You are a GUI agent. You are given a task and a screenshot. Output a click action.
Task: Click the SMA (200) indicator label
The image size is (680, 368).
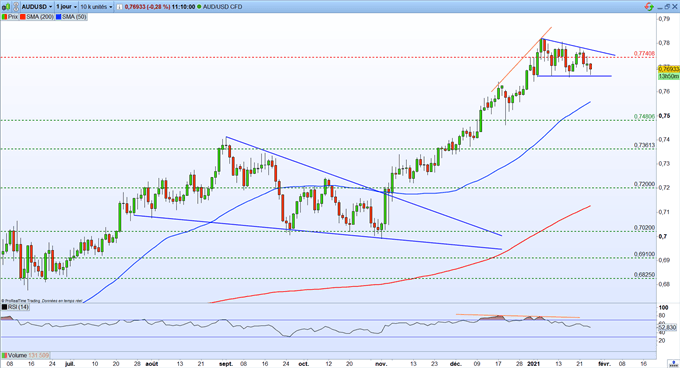click(39, 17)
